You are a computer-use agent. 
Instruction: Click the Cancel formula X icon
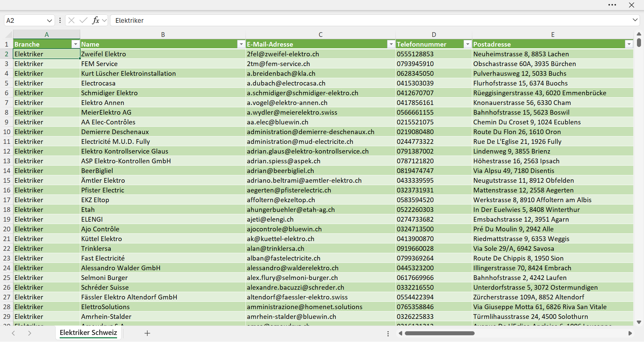(x=71, y=20)
